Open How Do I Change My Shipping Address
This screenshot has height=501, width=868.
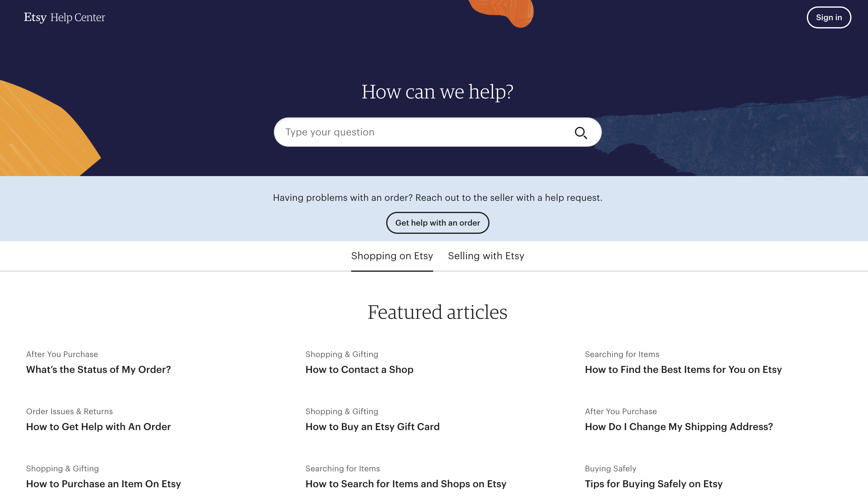pos(679,426)
